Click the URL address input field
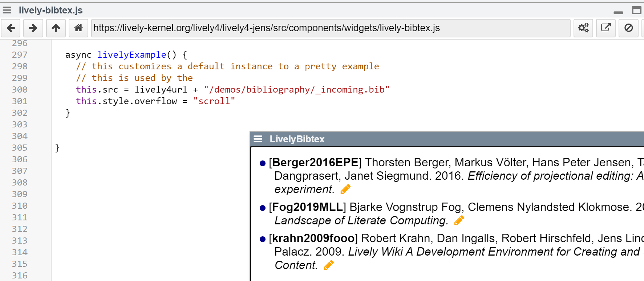The image size is (644, 281). pos(331,28)
